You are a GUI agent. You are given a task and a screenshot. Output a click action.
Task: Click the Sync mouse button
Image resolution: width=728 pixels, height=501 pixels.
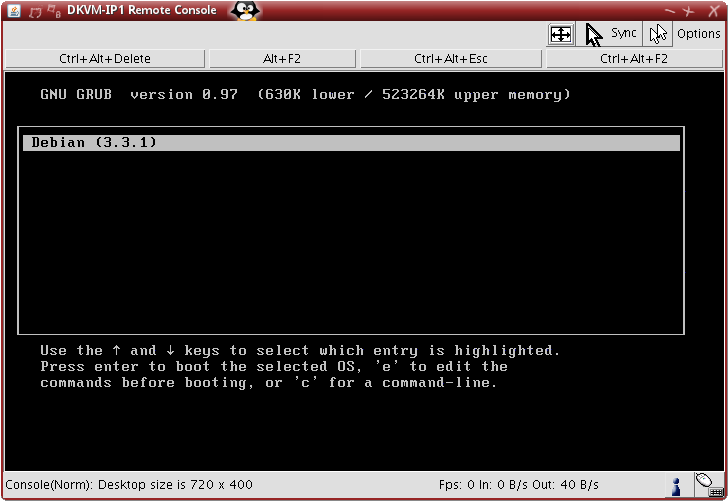click(x=610, y=34)
